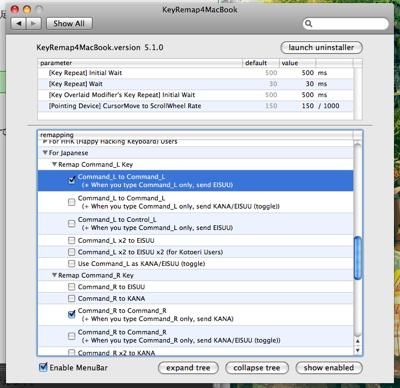Check Command_L to Control_L option

point(72,223)
